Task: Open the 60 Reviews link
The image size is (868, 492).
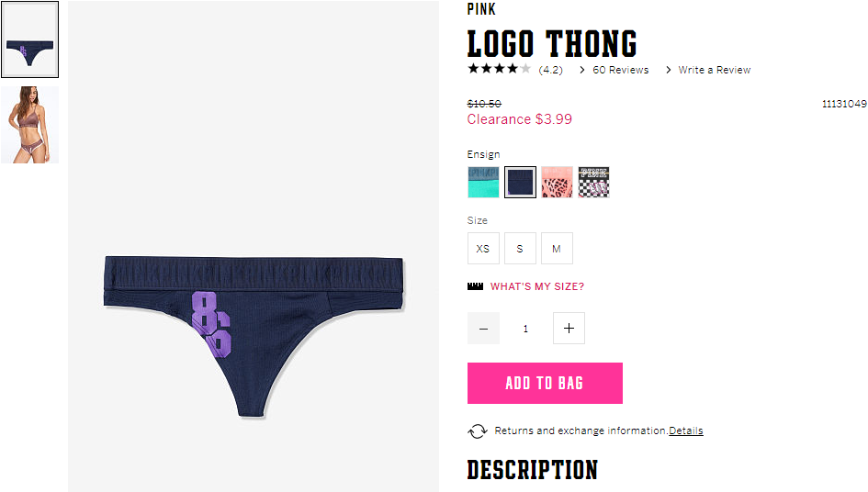Action: click(621, 70)
